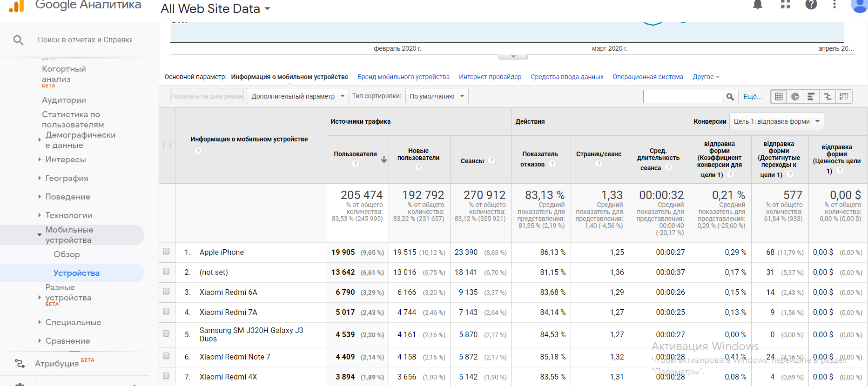Open notifications bell icon
This screenshot has width=868, height=386.
pyautogui.click(x=758, y=5)
